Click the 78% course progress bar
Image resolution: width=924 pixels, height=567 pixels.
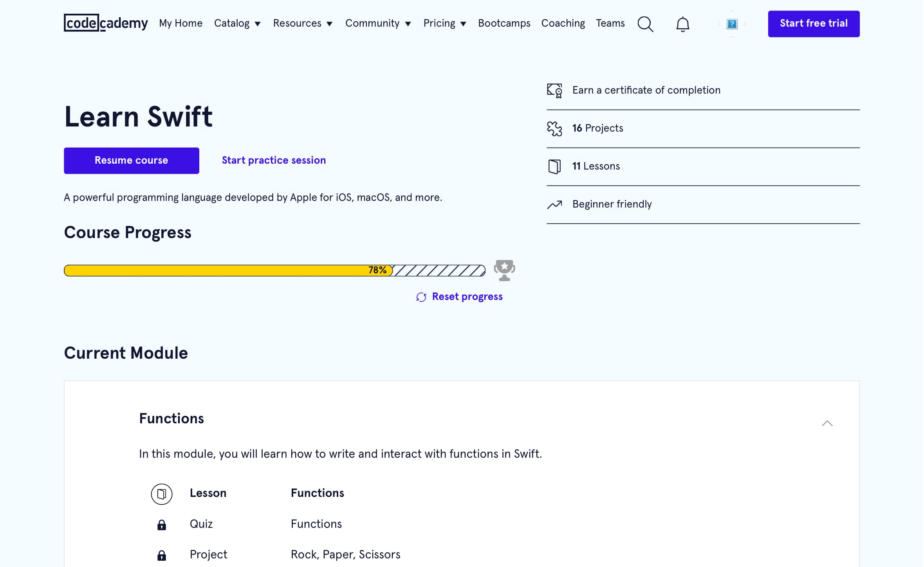click(274, 271)
